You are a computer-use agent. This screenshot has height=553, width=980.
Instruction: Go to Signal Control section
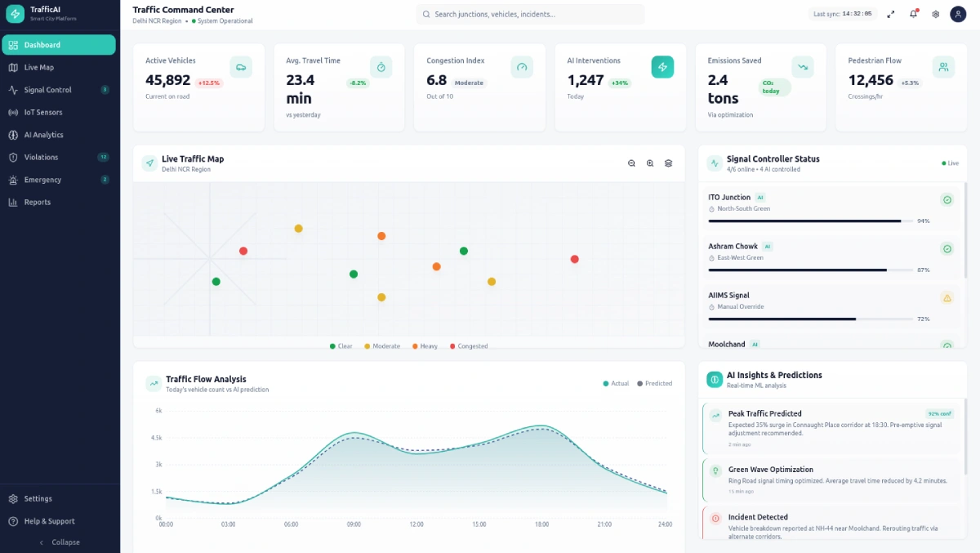(59, 90)
